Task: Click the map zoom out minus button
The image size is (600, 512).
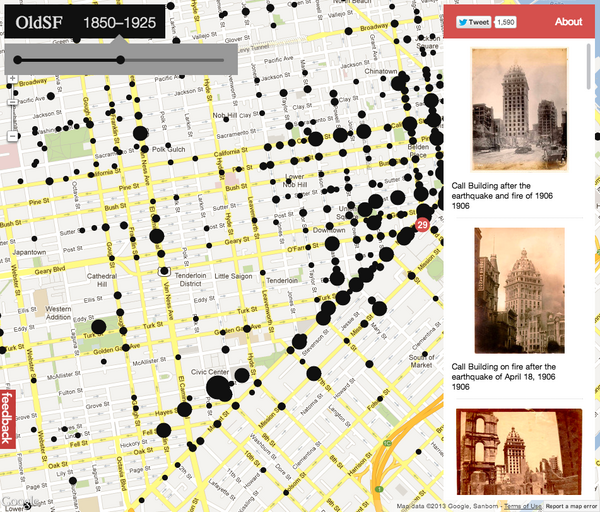Action: click(13, 136)
